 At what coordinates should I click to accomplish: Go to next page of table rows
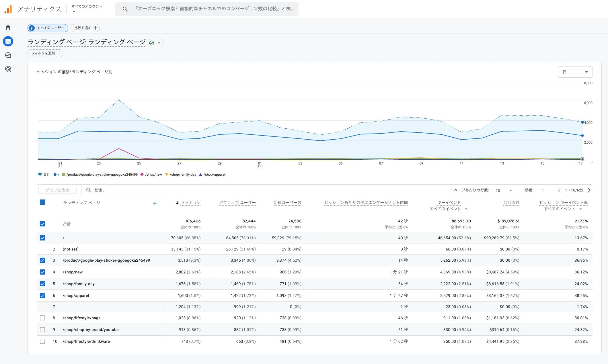[589, 190]
